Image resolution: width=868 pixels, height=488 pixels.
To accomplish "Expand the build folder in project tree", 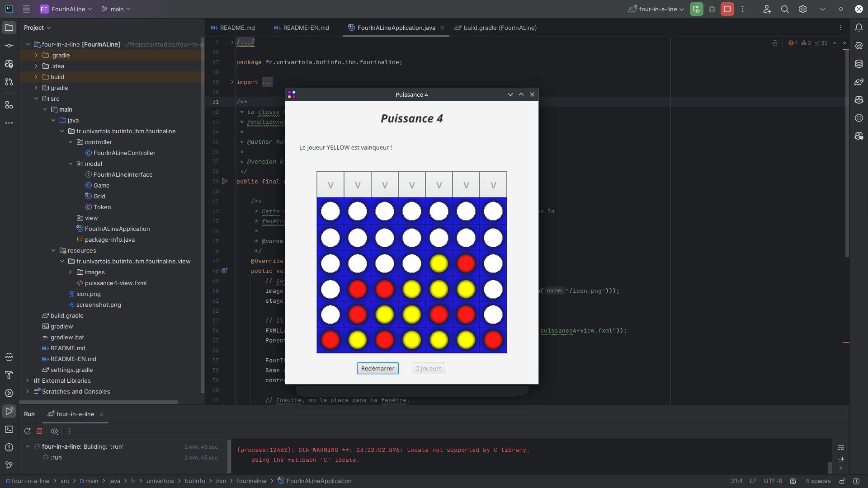I will pyautogui.click(x=36, y=77).
